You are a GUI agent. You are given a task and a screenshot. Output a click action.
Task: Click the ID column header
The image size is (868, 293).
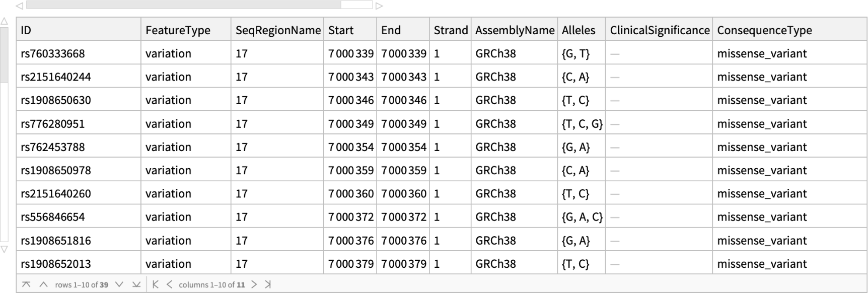point(26,30)
